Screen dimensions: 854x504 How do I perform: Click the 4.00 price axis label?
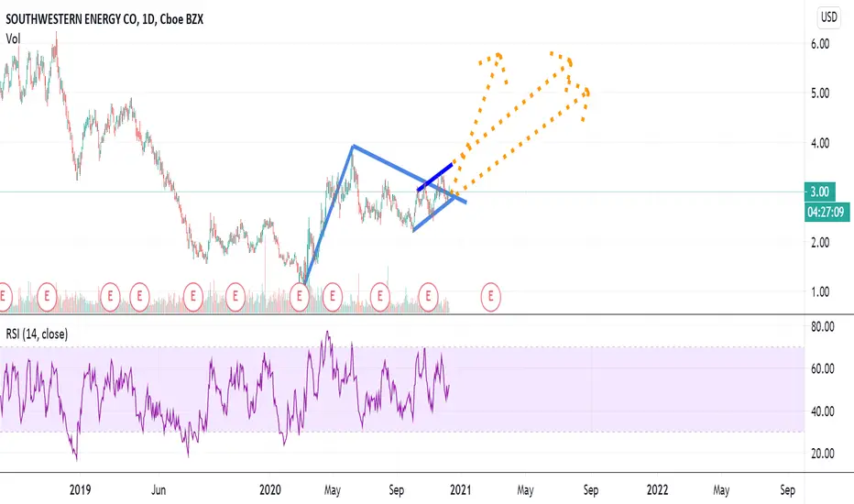(x=820, y=143)
